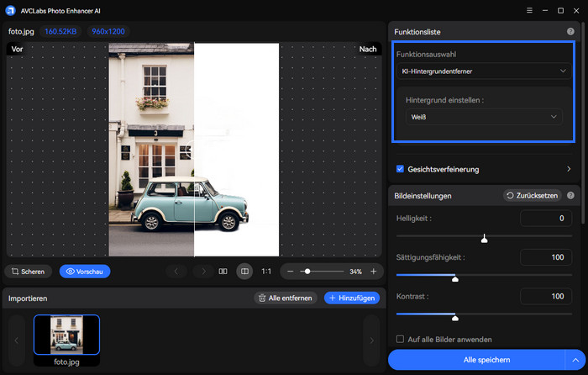Open the Funktionsauswahl KI-Hintergrundentferner dropdown
The width and height of the screenshot is (588, 375).
tap(484, 71)
